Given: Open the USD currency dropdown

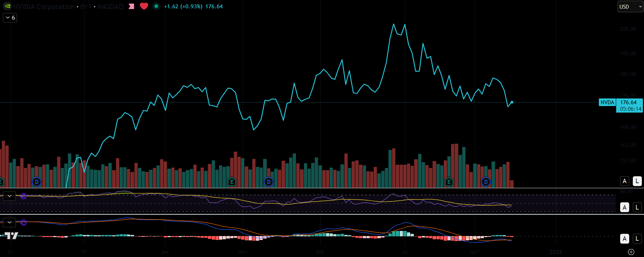Looking at the screenshot, I should (630, 7).
